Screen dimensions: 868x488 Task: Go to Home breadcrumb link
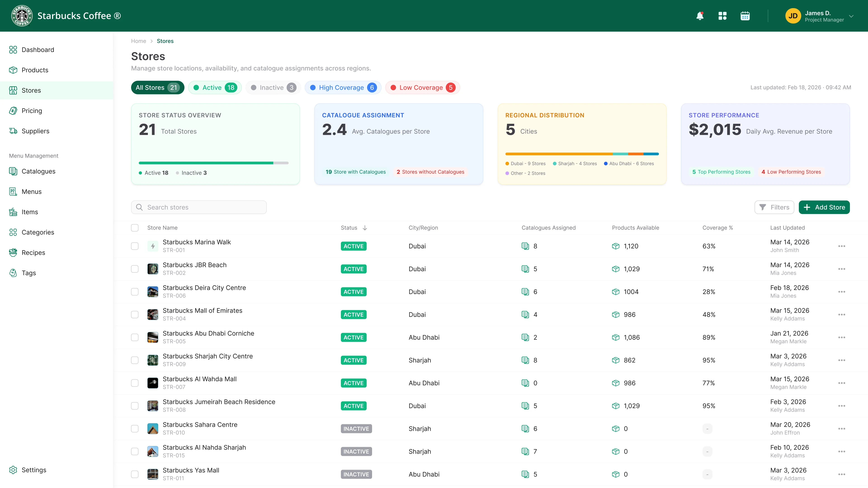139,41
